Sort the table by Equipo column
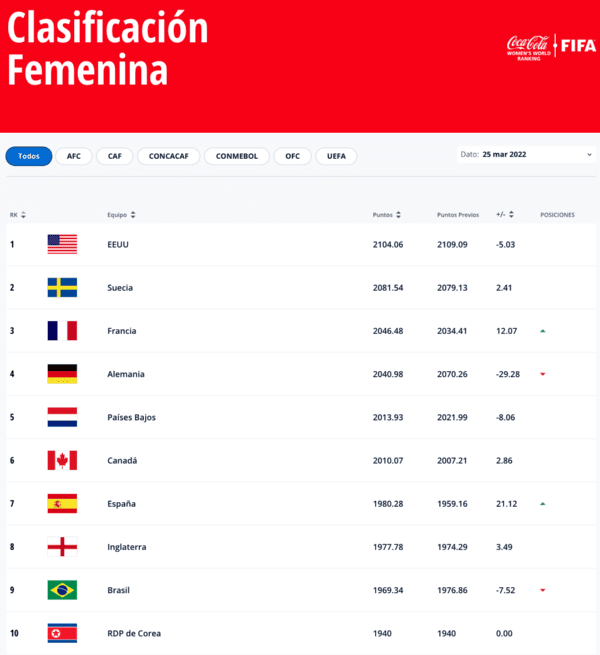600x655 pixels. tap(121, 215)
